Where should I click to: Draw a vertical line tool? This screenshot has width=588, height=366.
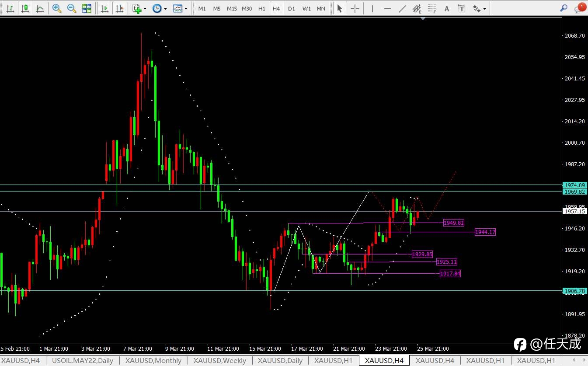click(x=372, y=8)
